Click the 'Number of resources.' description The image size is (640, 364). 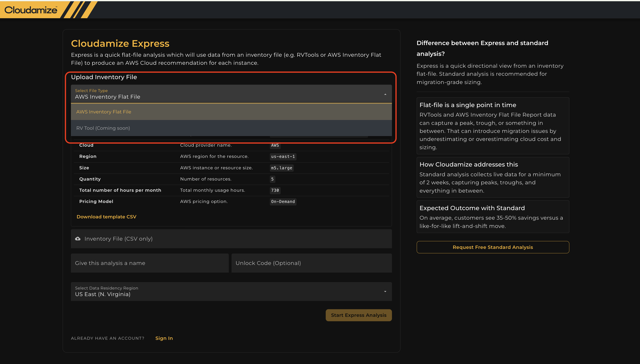[x=206, y=179]
